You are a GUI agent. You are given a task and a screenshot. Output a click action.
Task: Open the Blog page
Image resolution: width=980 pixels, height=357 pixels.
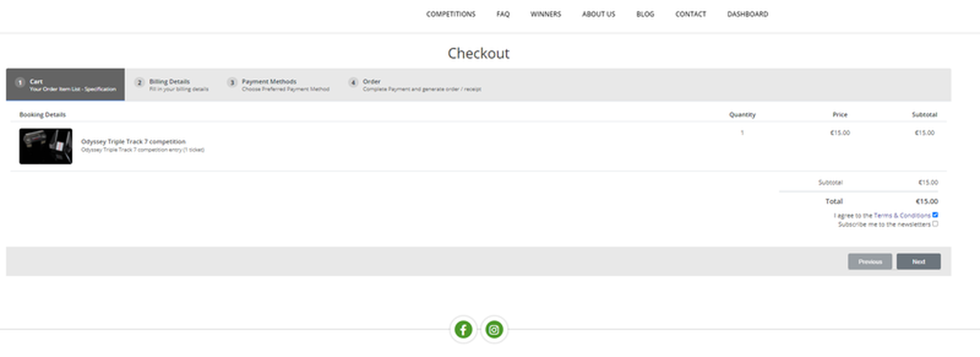click(645, 14)
